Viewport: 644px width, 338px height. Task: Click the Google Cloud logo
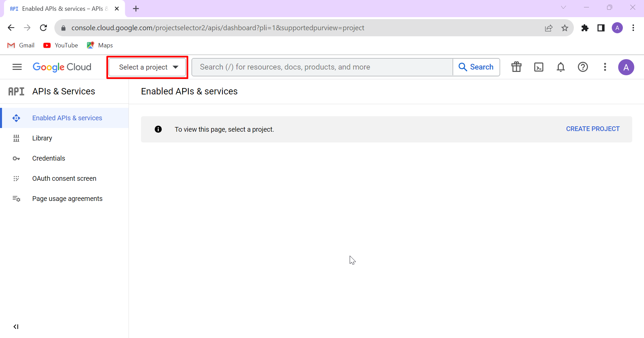62,67
